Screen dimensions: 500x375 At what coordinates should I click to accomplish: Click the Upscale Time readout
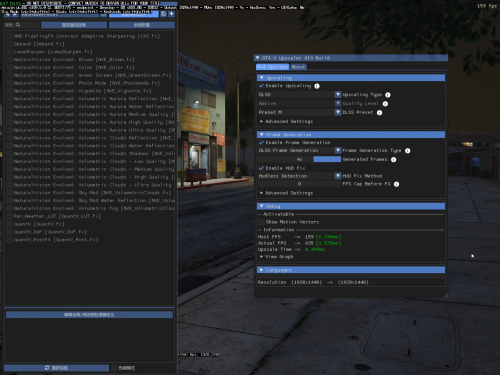click(x=291, y=249)
